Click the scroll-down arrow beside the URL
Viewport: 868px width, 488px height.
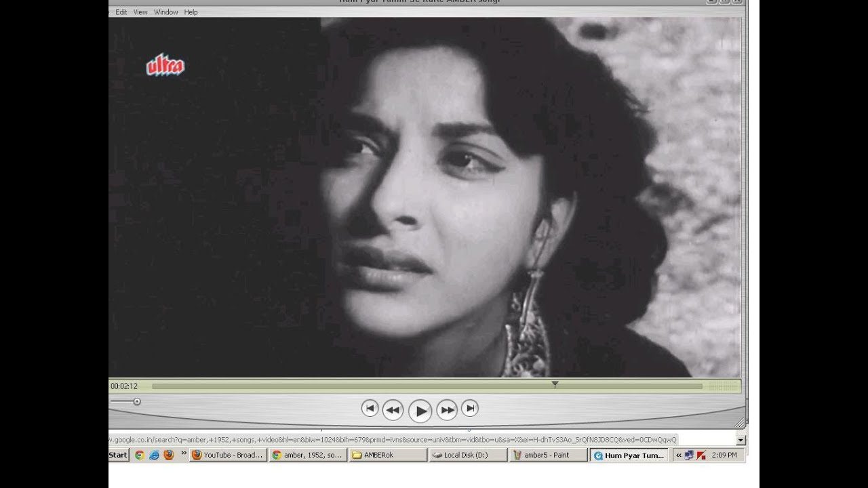pos(740,440)
